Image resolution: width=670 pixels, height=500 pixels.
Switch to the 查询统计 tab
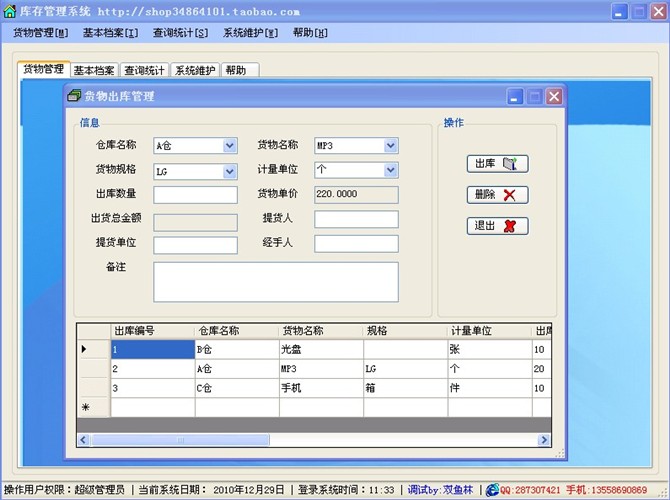144,70
